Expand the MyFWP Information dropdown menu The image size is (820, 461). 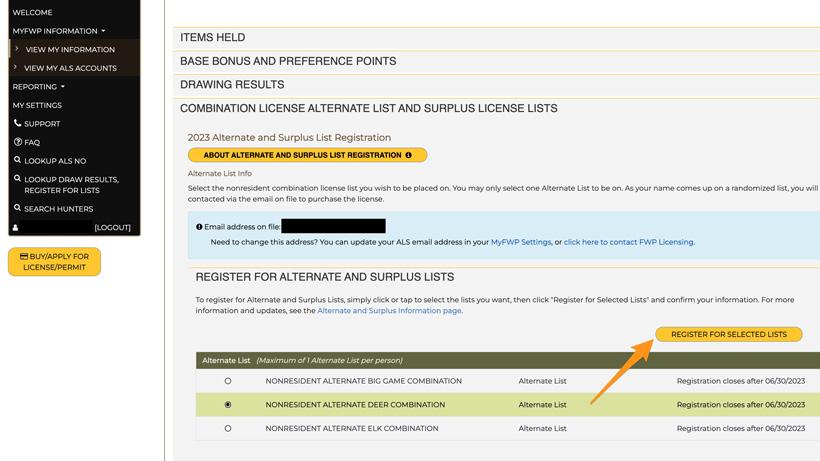[x=58, y=31]
